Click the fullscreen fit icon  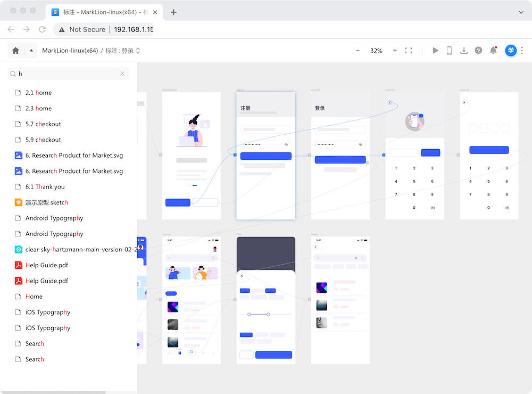coord(409,51)
